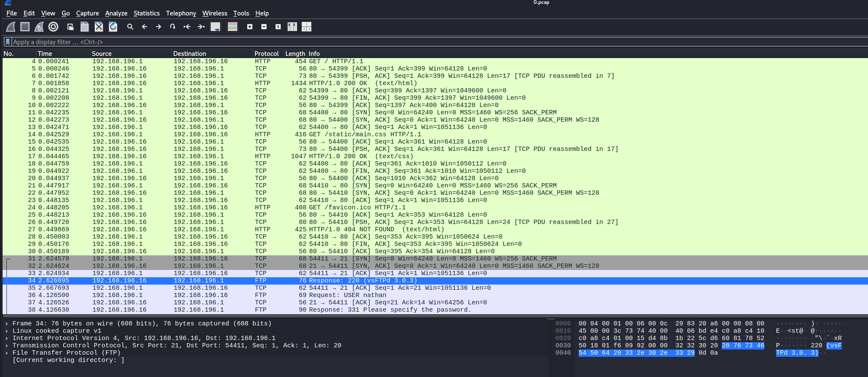Stop the running capture
Image resolution: width=868 pixels, height=377 pixels.
click(25, 27)
